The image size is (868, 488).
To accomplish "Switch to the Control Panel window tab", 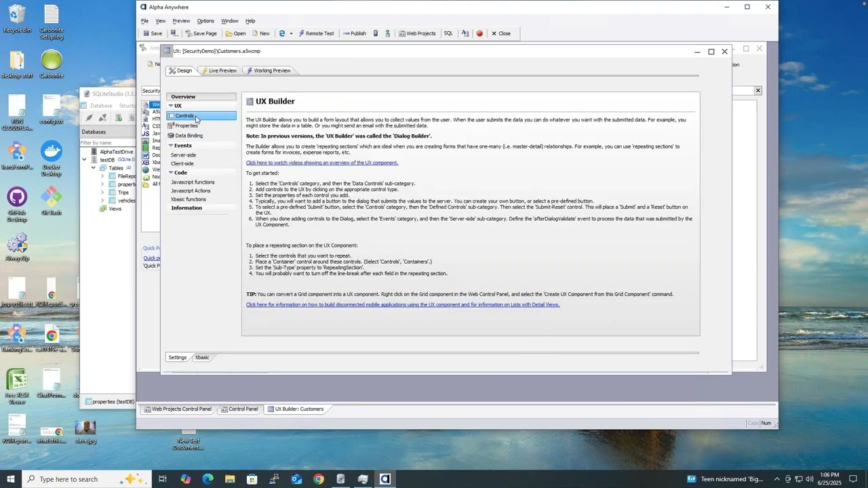I will point(239,409).
